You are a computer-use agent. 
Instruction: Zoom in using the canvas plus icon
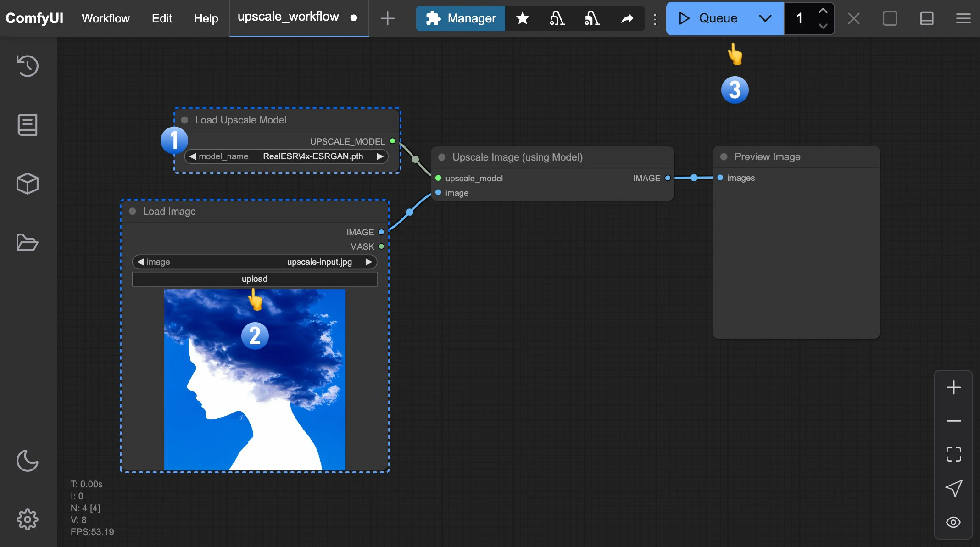point(953,387)
